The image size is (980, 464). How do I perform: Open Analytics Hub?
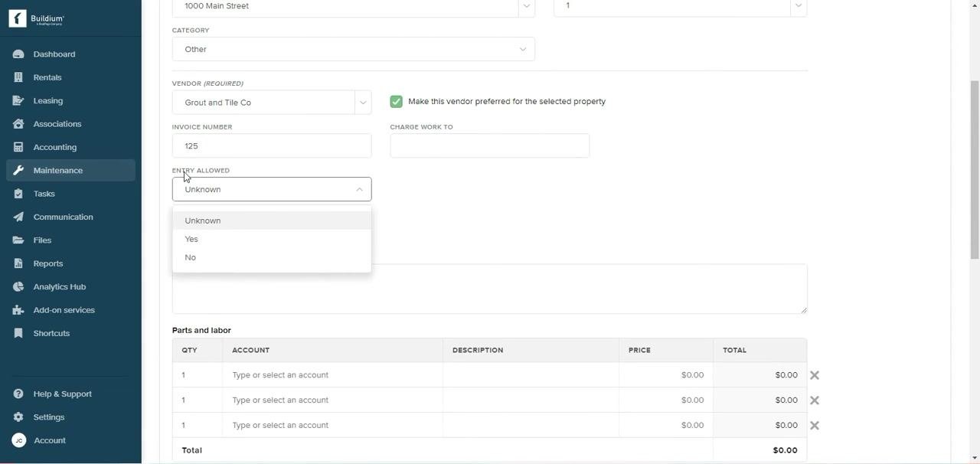tap(60, 287)
